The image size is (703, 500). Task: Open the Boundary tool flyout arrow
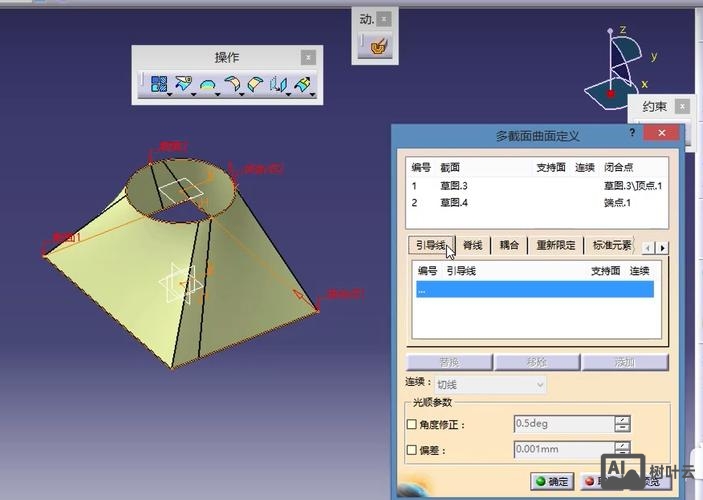(218, 95)
